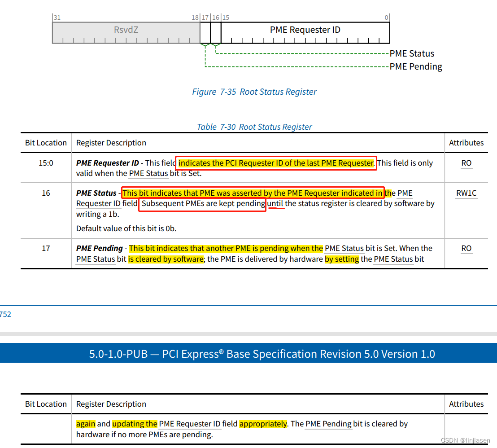Click the bit location cell reading 16
The width and height of the screenshot is (497, 448).
point(46,193)
